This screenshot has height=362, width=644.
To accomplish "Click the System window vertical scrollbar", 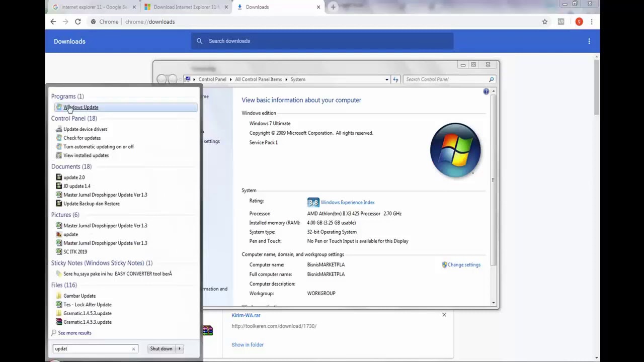I will [x=494, y=197].
